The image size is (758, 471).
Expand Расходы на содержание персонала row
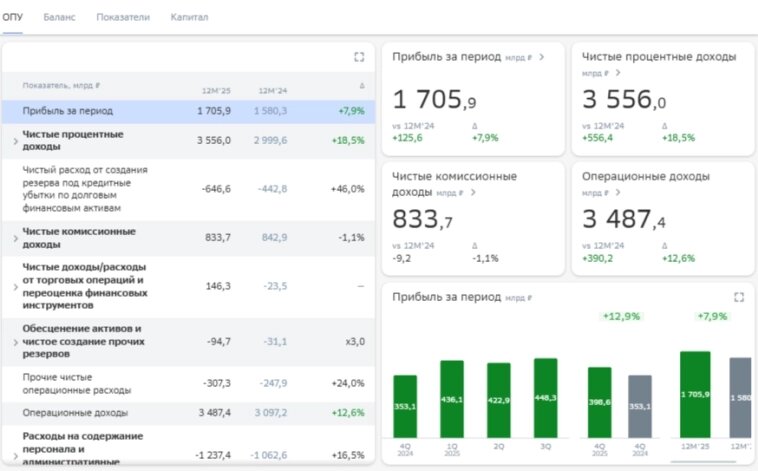click(15, 456)
